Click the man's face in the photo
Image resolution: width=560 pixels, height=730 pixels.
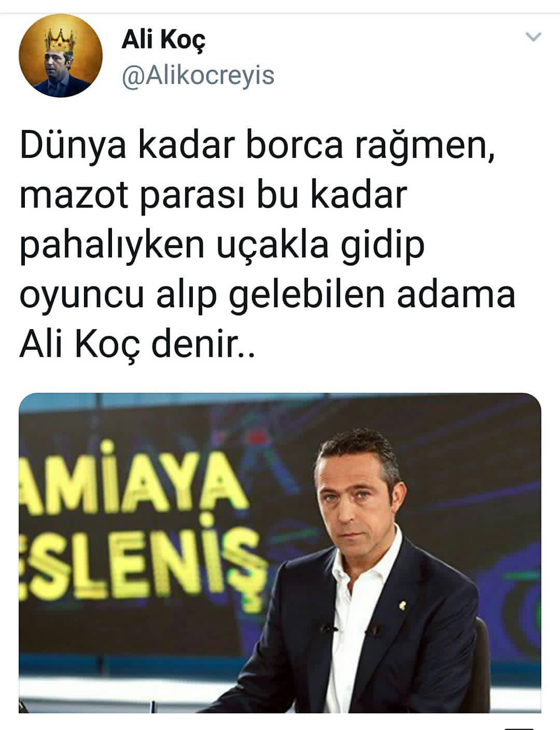point(357,497)
